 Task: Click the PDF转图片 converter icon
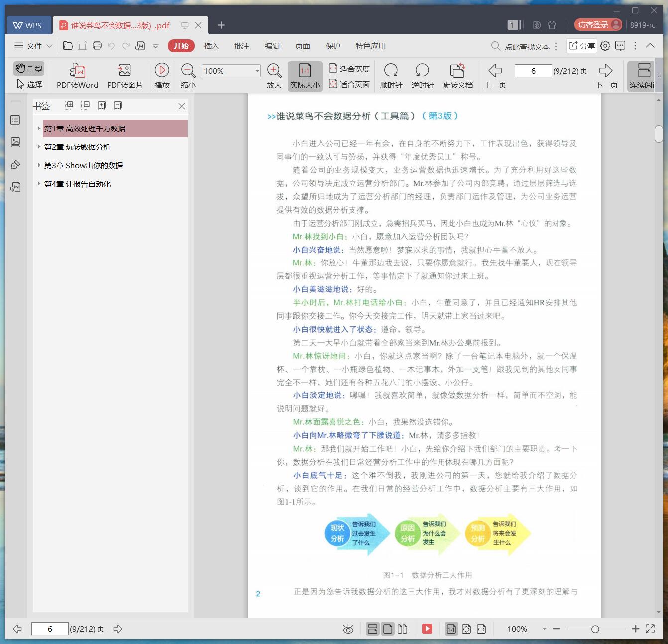124,70
